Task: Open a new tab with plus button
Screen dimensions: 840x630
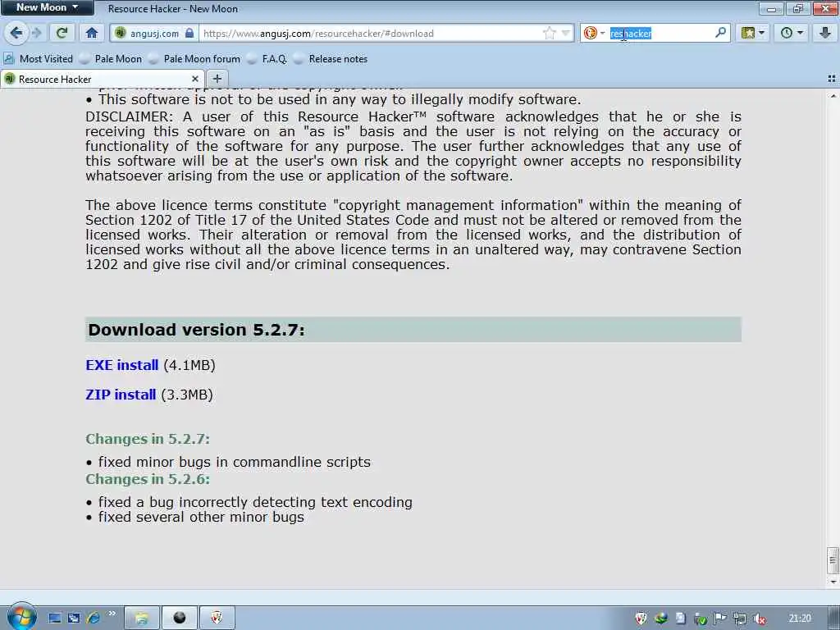Action: point(217,79)
